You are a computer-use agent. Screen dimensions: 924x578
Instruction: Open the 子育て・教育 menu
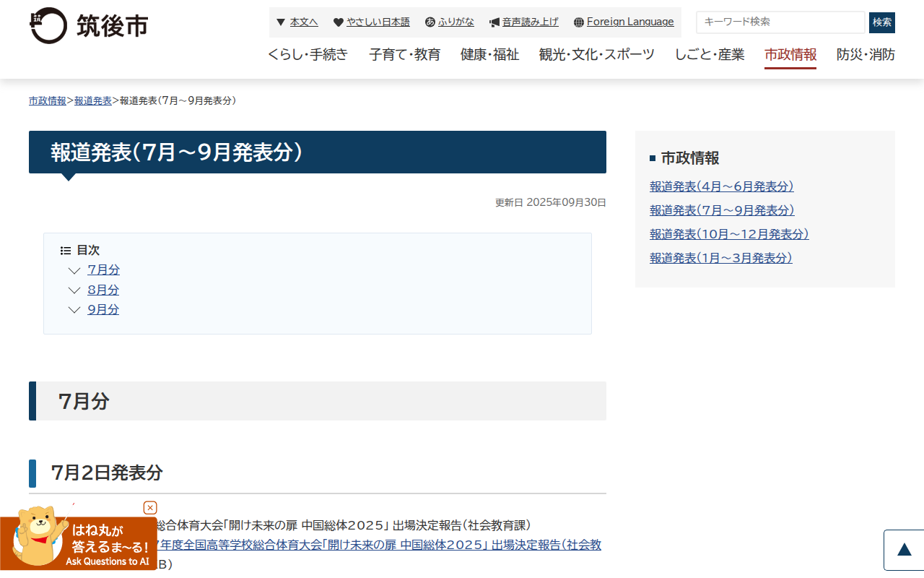405,55
